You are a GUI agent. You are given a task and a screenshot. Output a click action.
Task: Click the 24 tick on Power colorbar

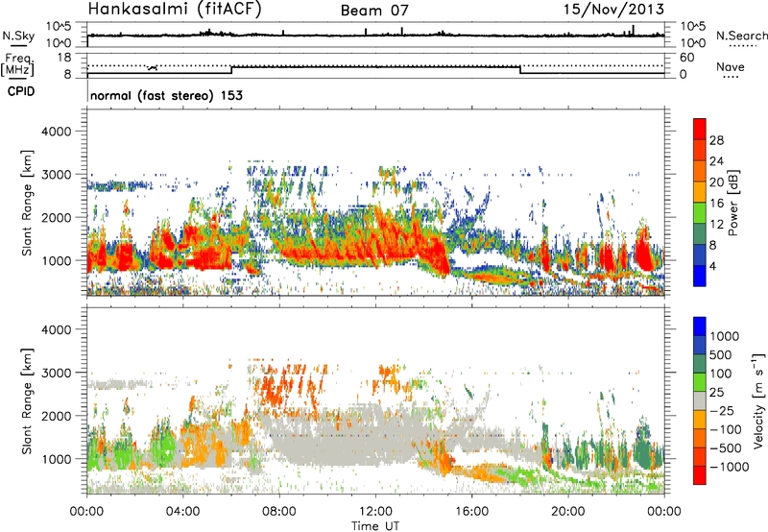click(x=716, y=161)
